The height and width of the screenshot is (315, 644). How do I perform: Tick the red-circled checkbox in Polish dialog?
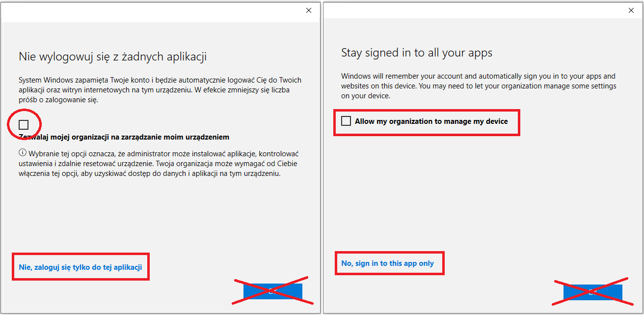pyautogui.click(x=24, y=124)
